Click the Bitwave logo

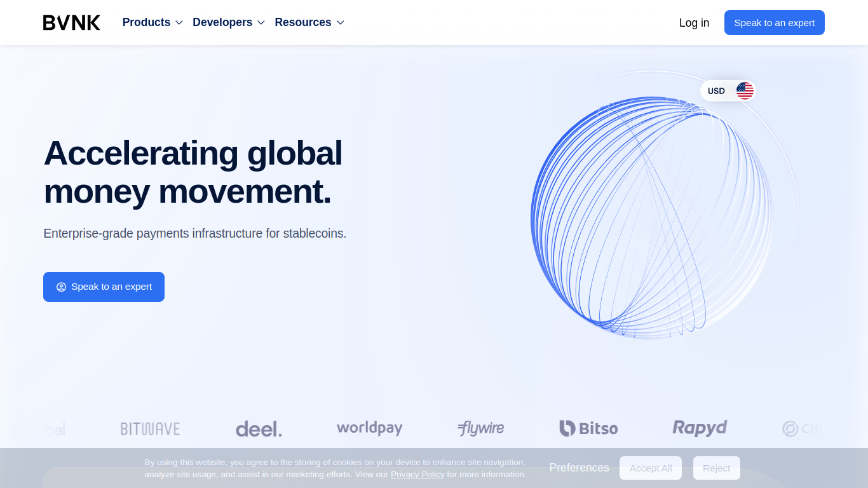[x=151, y=429]
